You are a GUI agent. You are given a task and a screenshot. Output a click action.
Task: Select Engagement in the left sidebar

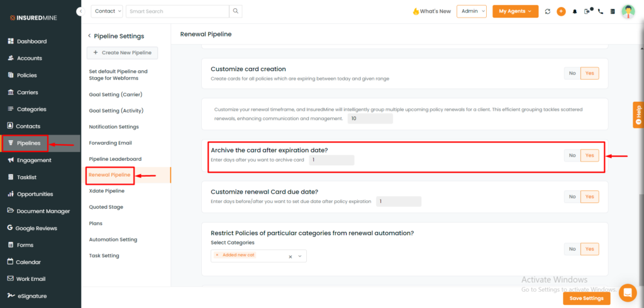34,160
